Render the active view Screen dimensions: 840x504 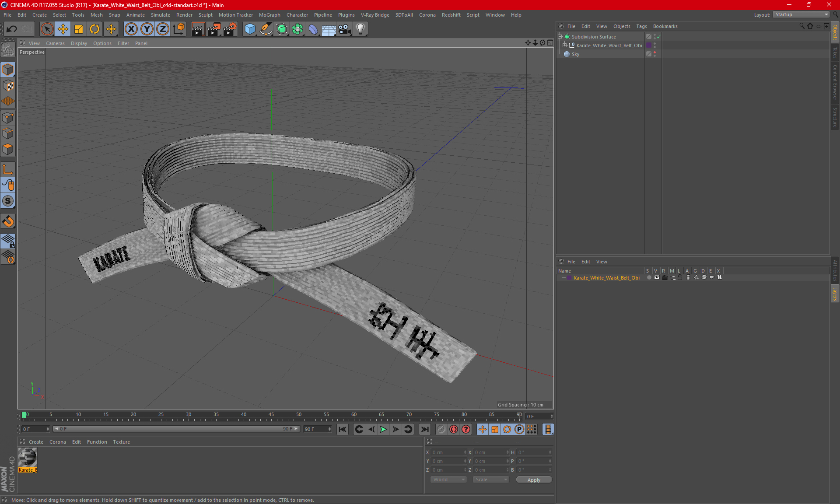198,29
